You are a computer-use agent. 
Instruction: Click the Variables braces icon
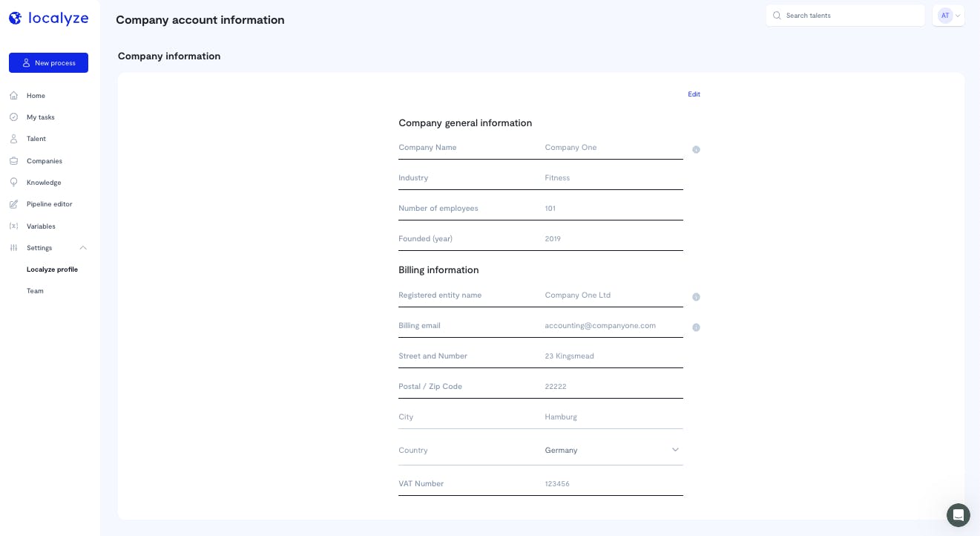(x=13, y=226)
